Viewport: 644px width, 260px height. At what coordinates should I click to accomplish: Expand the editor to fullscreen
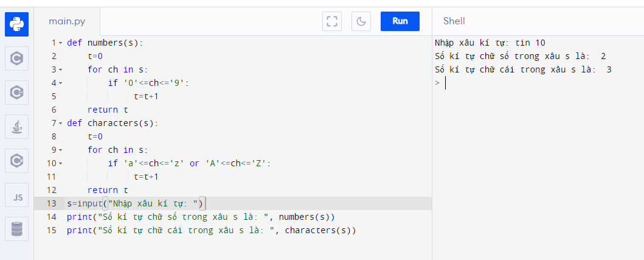pos(331,21)
